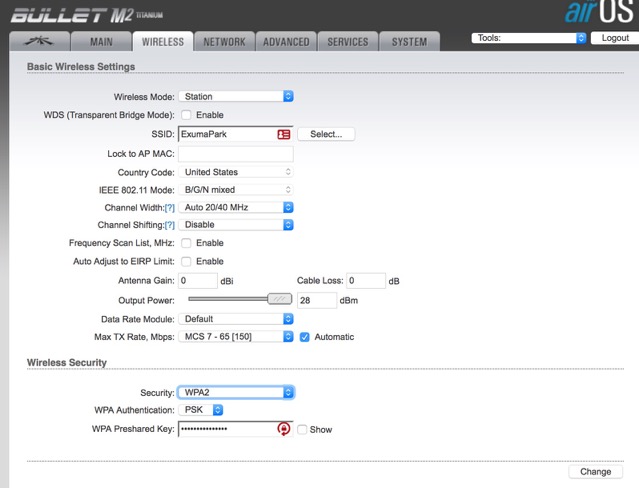Enable Frequency Scan List checkbox
The width and height of the screenshot is (639, 488).
[x=185, y=243]
